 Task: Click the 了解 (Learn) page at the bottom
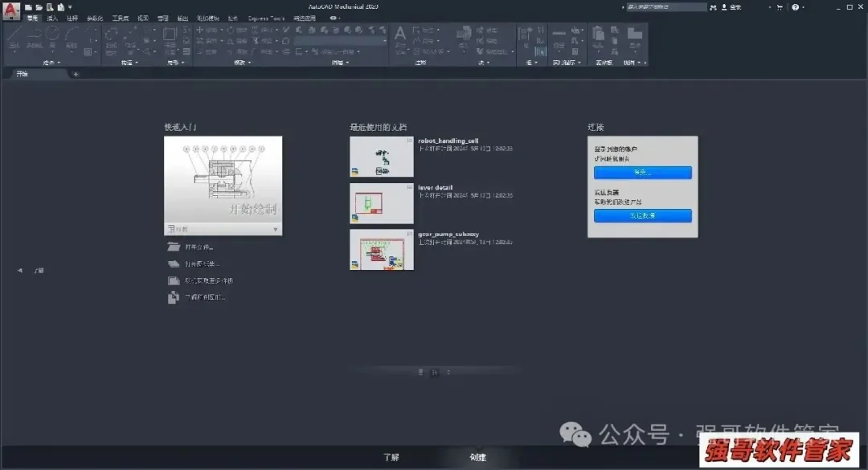click(391, 457)
